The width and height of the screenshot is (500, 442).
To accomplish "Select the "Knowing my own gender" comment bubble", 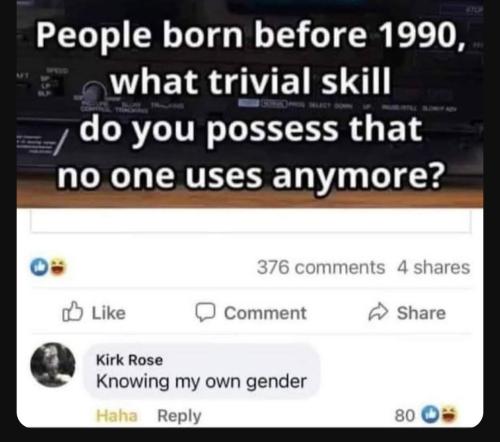I will (x=202, y=371).
